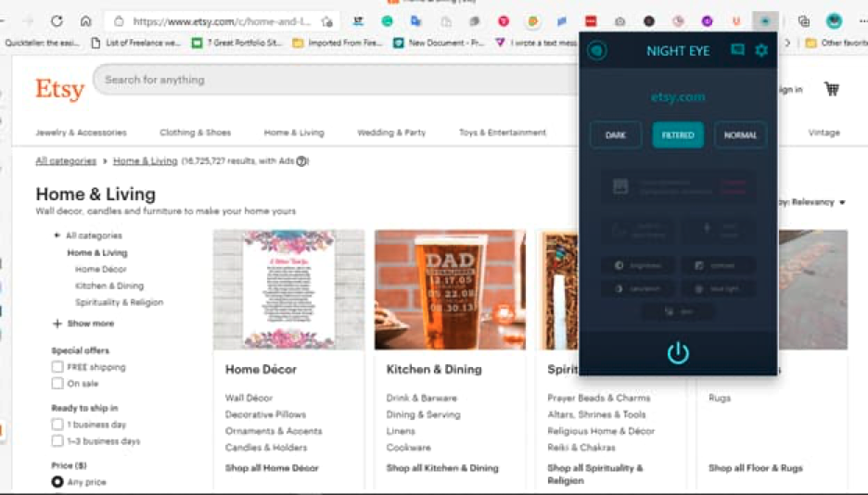This screenshot has width=868, height=495.
Task: Open Toys & Entertainment menu
Action: tap(502, 133)
